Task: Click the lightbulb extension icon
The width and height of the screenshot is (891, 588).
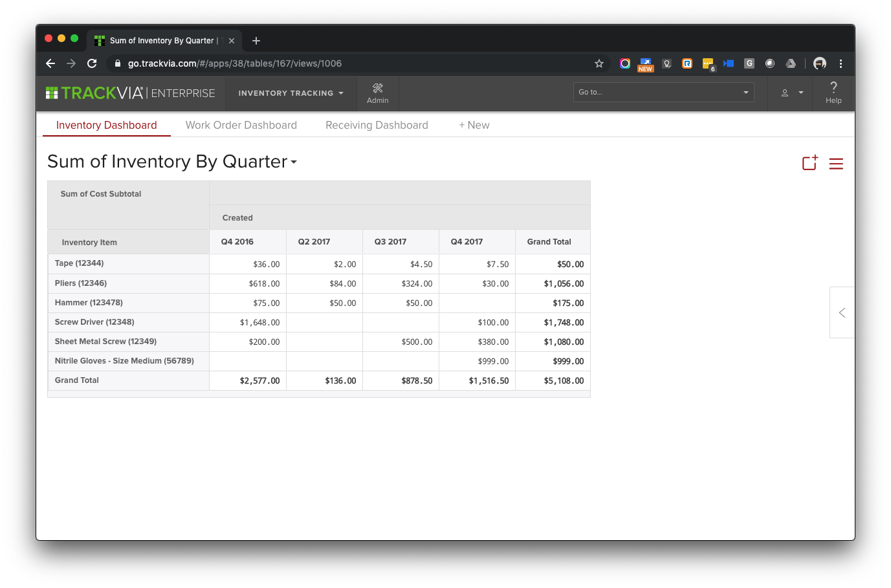Action: pos(666,63)
